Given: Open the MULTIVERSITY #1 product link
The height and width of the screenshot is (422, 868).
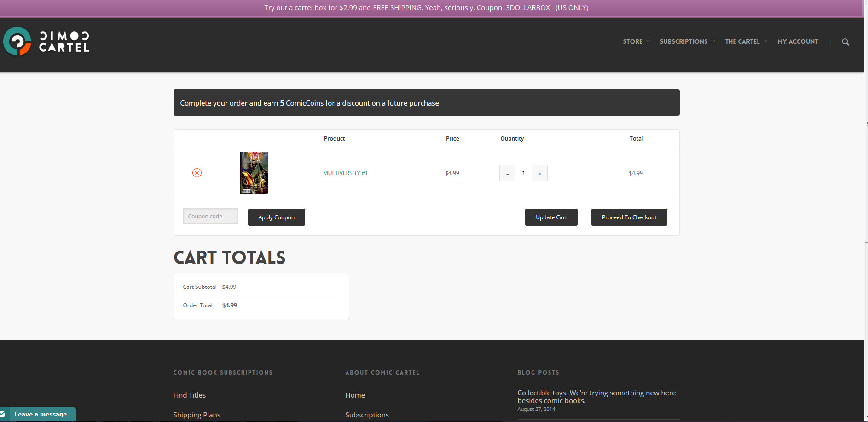Looking at the screenshot, I should tap(345, 173).
